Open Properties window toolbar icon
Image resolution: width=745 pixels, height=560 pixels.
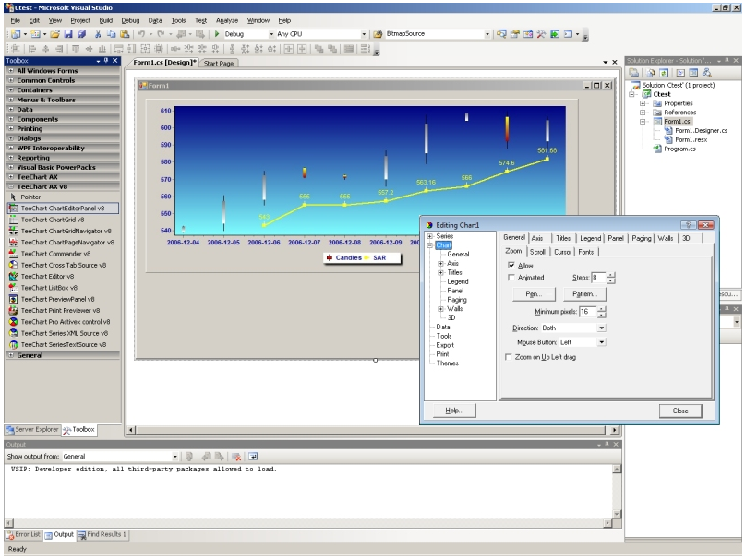pyautogui.click(x=514, y=34)
